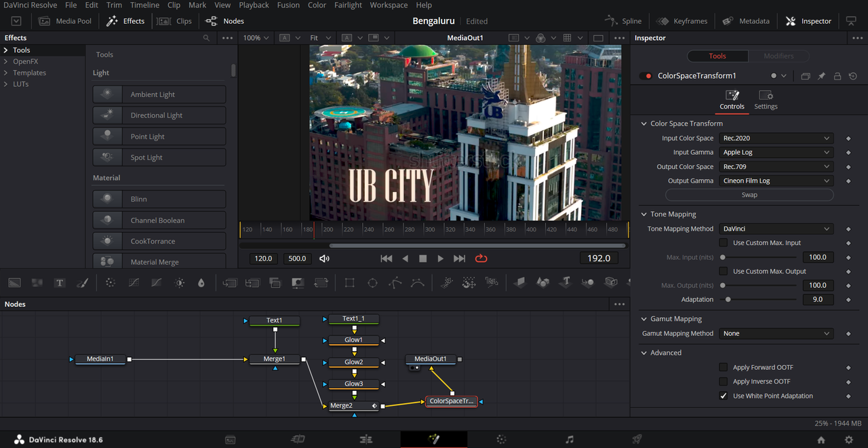Open Output Color Space dropdown
This screenshot has width=868, height=448.
(x=776, y=167)
